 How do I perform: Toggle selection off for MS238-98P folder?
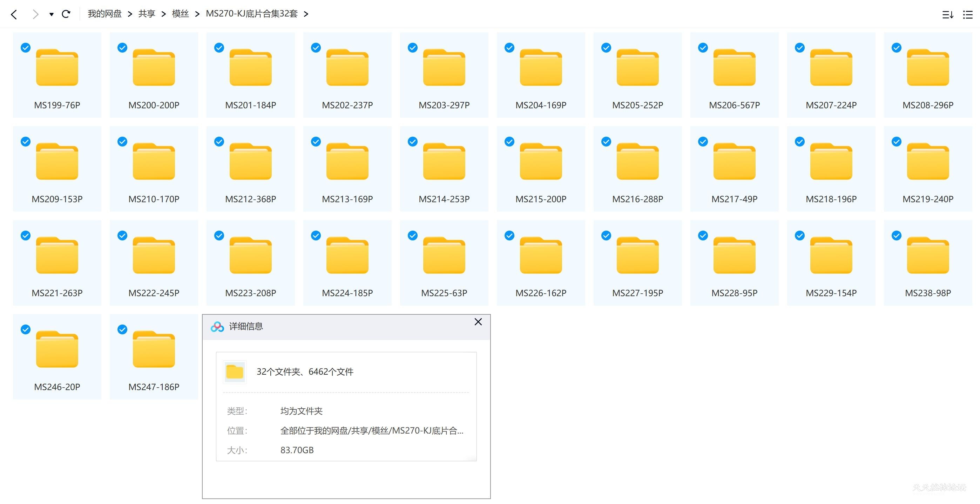pos(896,235)
